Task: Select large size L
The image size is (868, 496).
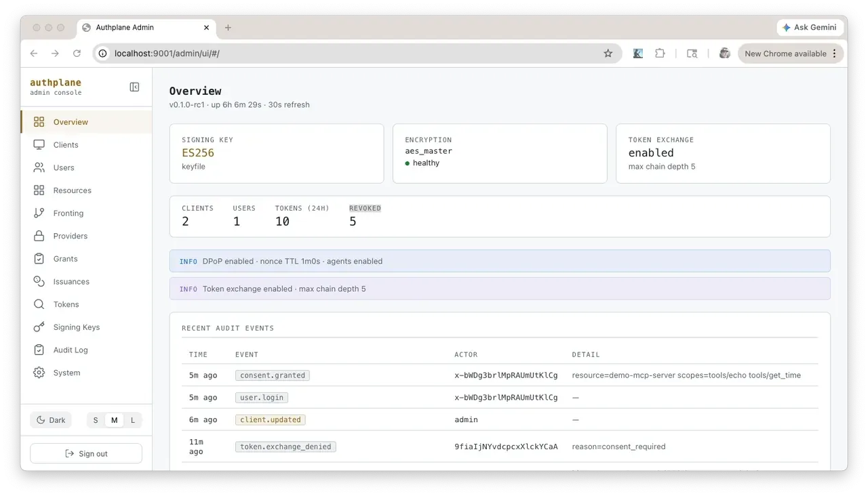Action: (x=133, y=420)
